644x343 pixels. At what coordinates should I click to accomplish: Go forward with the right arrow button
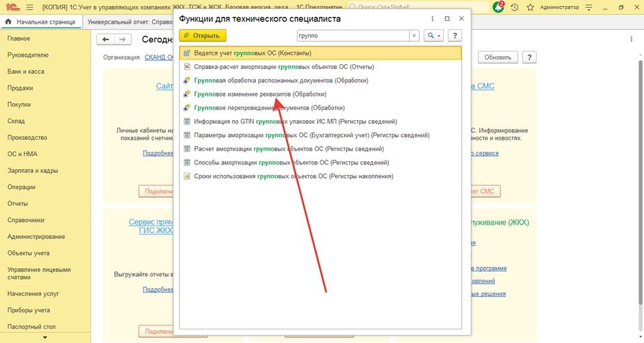coord(122,39)
